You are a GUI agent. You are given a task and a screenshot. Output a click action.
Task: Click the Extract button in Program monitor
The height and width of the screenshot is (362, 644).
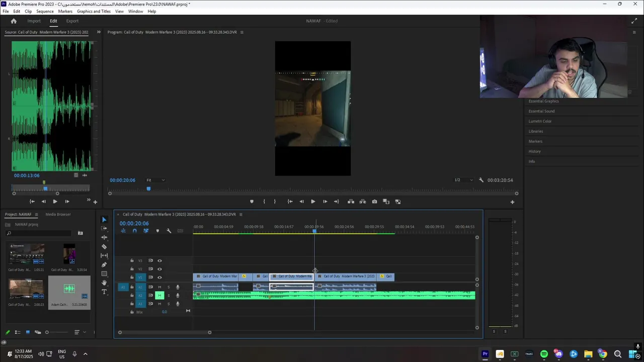pyautogui.click(x=363, y=202)
